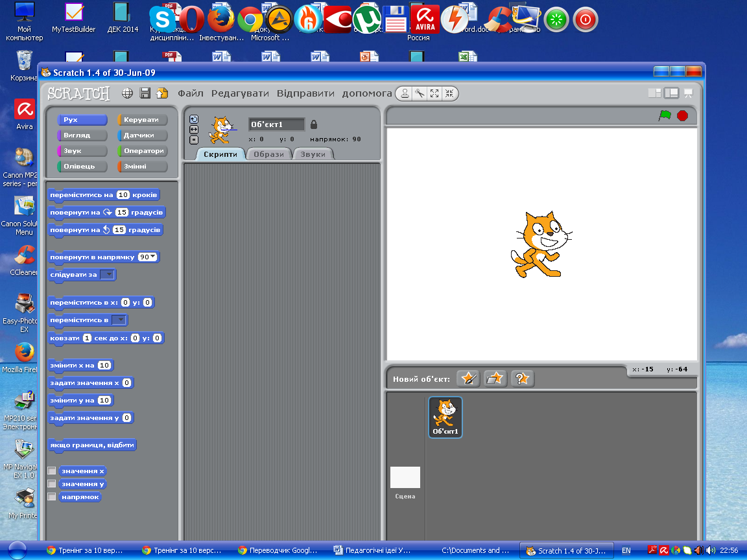Image resolution: width=747 pixels, height=560 pixels.
Task: Switch to the Образи tab
Action: tap(268, 154)
